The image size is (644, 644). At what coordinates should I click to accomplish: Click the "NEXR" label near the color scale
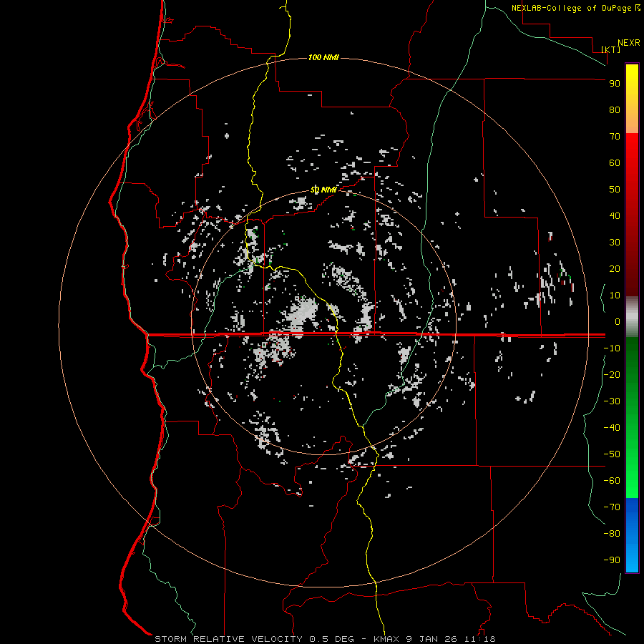629,43
